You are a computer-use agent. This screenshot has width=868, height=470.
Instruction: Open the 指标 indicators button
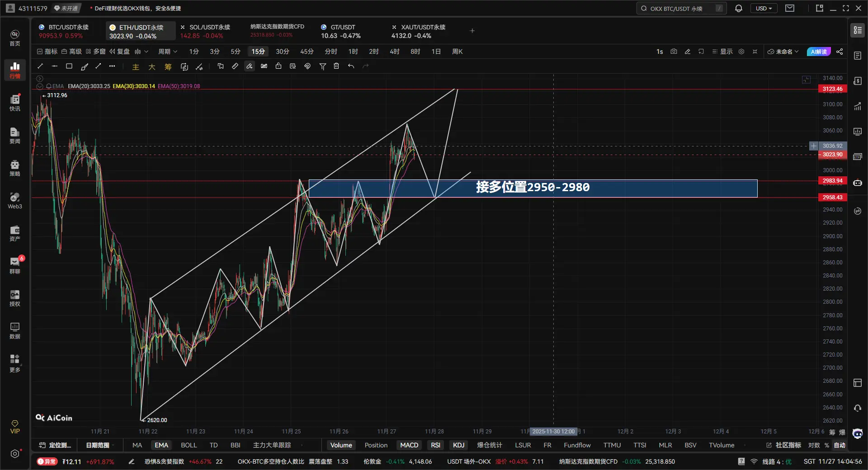(47, 52)
